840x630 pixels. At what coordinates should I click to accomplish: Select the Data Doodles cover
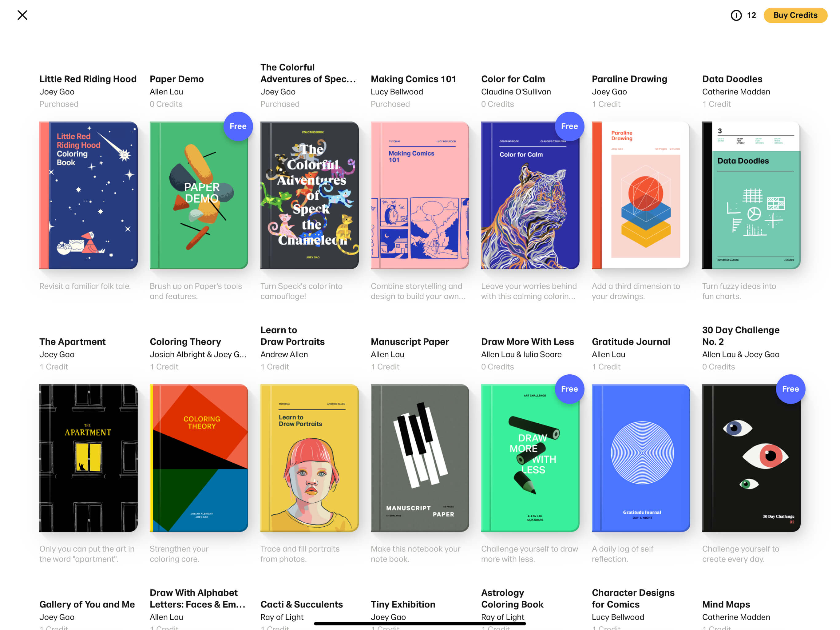[x=751, y=195]
